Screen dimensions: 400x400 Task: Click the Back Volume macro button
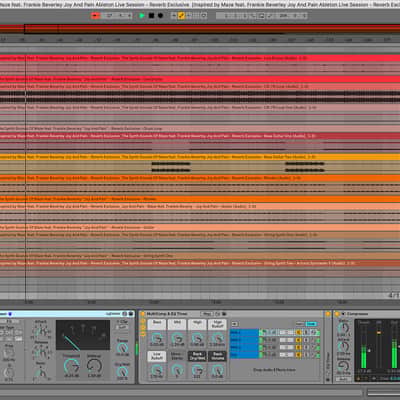218,356
